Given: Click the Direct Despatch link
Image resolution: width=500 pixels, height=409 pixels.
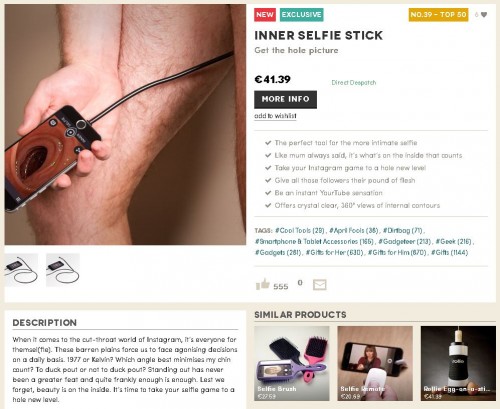Looking at the screenshot, I should click(354, 83).
